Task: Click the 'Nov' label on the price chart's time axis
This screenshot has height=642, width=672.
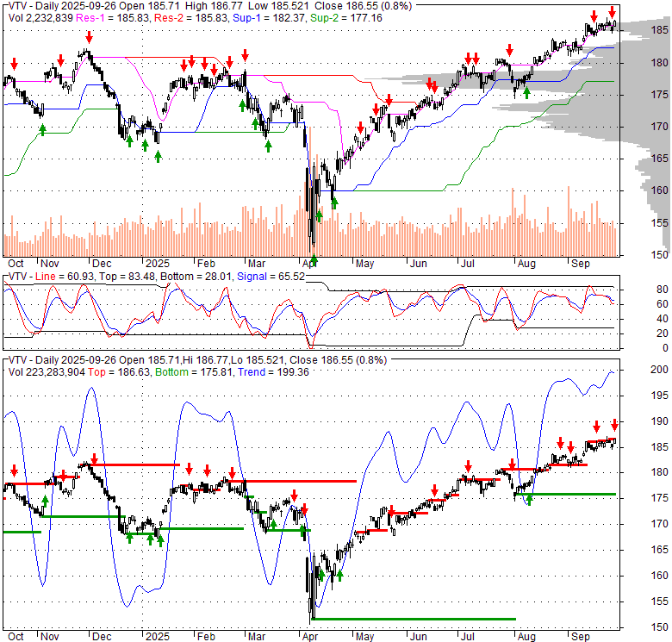Action: click(50, 264)
